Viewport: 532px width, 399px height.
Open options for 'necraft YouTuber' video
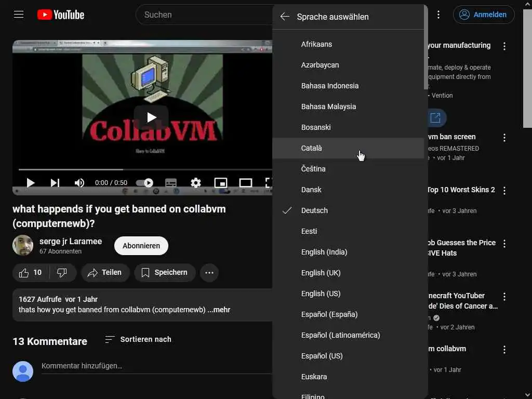point(504,297)
